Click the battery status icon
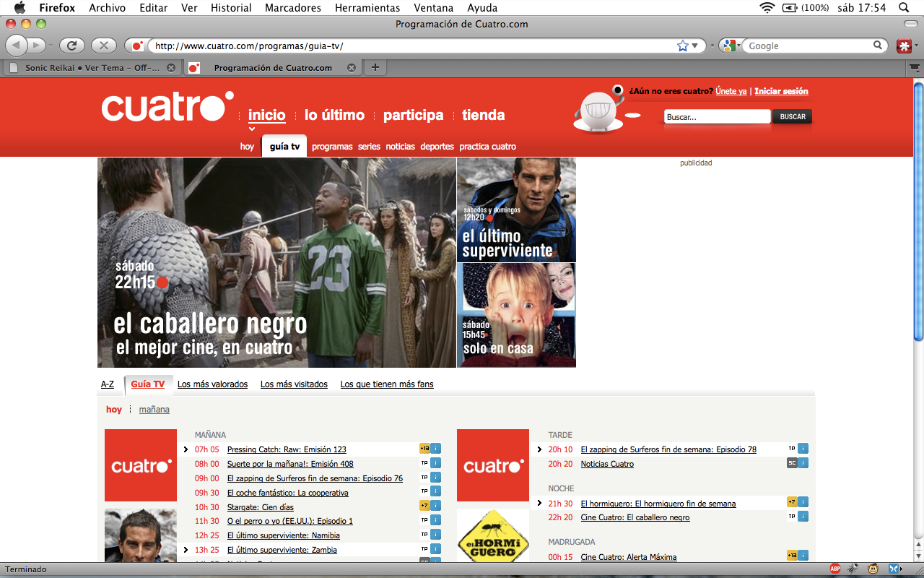 [x=790, y=8]
